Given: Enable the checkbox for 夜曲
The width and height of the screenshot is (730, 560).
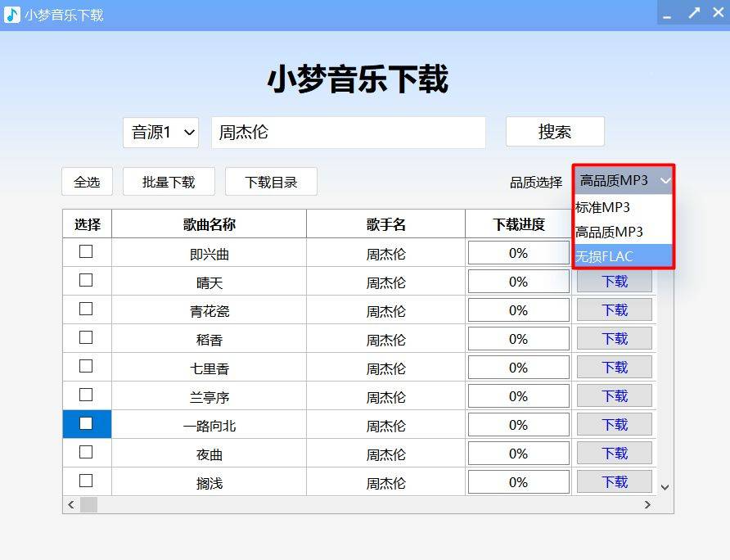Looking at the screenshot, I should point(87,452).
